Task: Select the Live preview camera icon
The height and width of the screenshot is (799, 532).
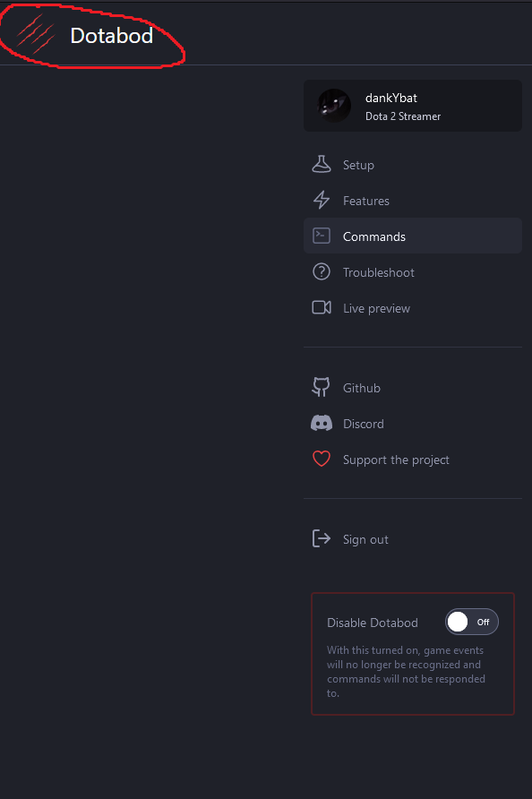Action: 322,307
